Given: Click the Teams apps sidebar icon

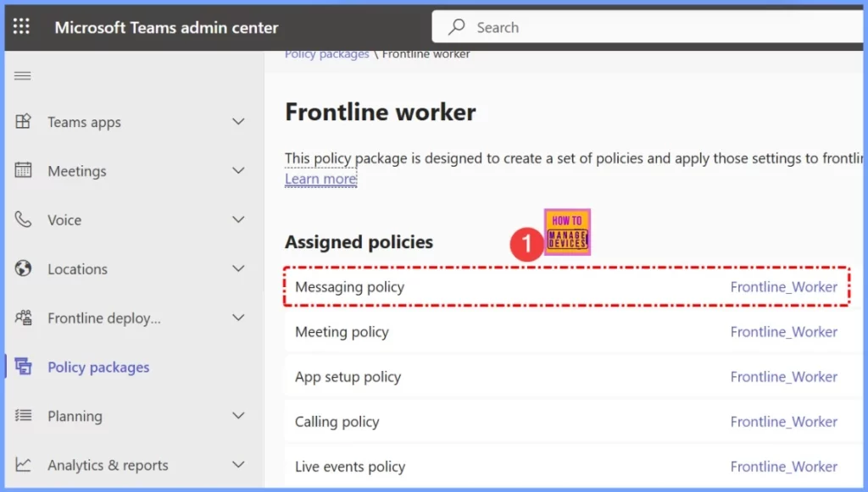Looking at the screenshot, I should pyautogui.click(x=23, y=121).
